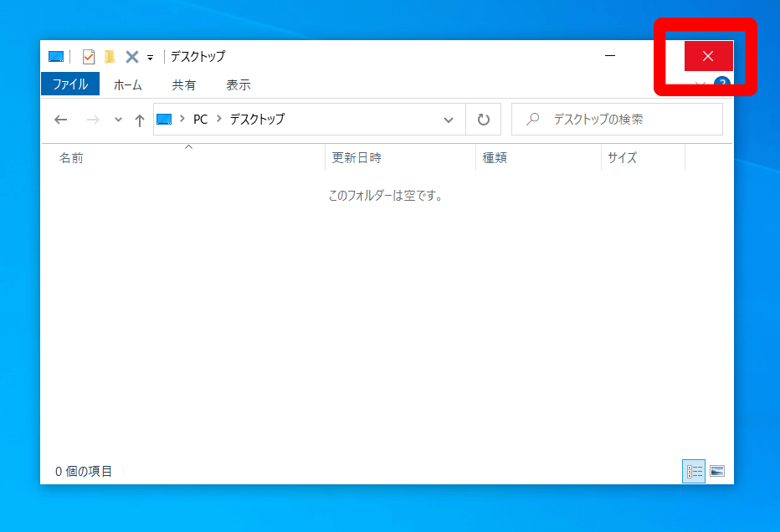Expand recent locations with the chevron
The height and width of the screenshot is (532, 780).
click(117, 119)
